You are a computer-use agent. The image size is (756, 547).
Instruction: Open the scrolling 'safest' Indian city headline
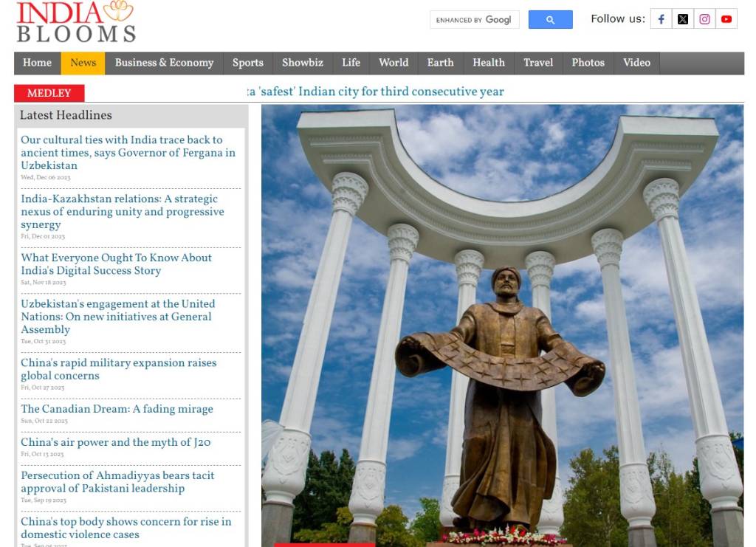coord(377,92)
